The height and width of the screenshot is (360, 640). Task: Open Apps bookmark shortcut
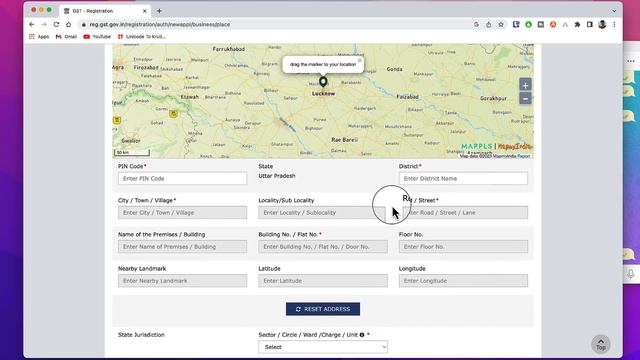tap(39, 37)
